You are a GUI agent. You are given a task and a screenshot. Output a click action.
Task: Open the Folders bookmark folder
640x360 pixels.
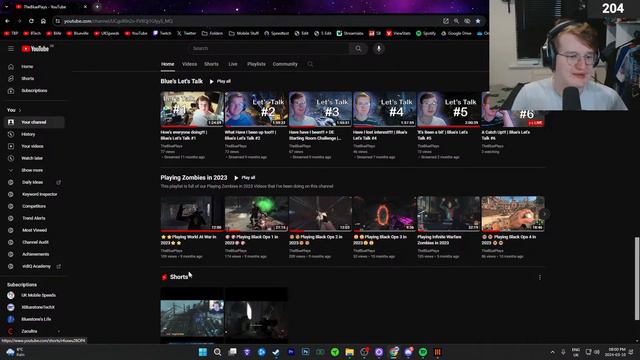[212, 33]
